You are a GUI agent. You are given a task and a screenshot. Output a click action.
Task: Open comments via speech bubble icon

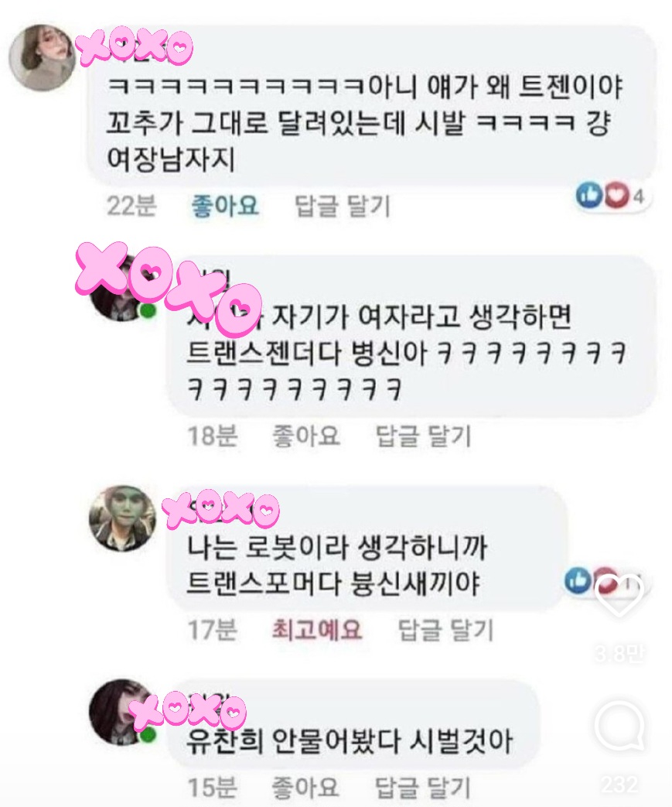[x=619, y=728]
